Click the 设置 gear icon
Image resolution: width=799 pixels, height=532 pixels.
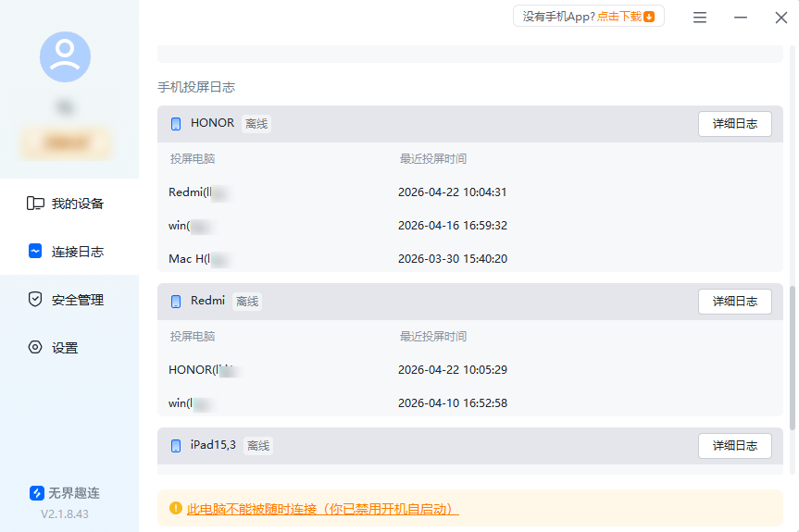(x=35, y=348)
